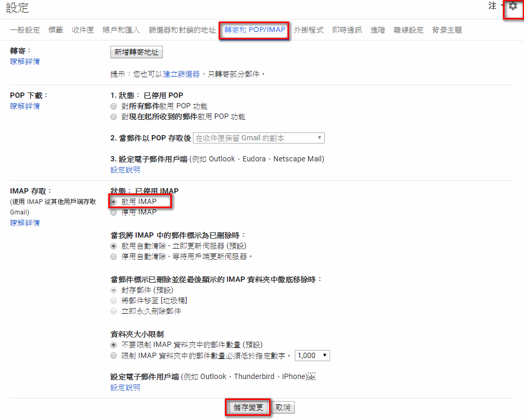Switch to the 一般設定 tab
The height and width of the screenshot is (420, 524).
coord(25,30)
